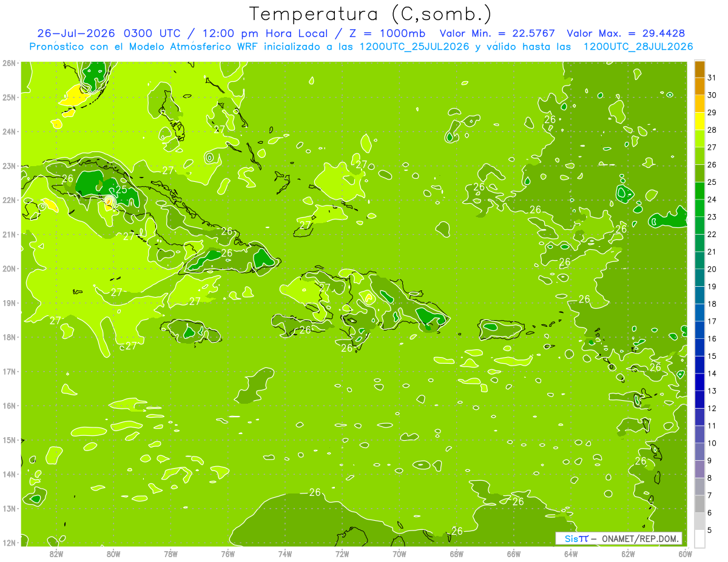Click the '19N' latitude axis label

click(8, 303)
